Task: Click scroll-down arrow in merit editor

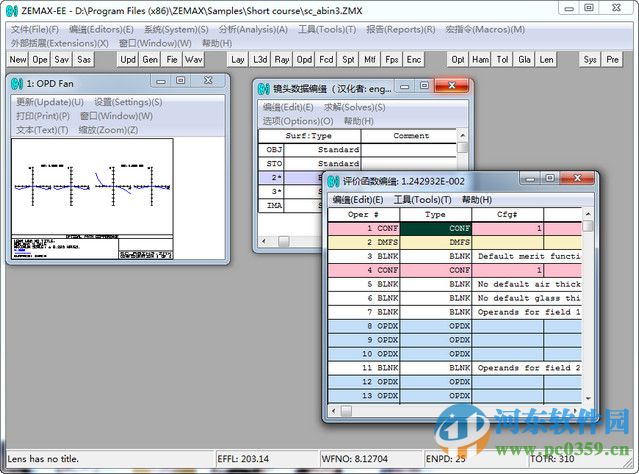Action: pos(588,398)
